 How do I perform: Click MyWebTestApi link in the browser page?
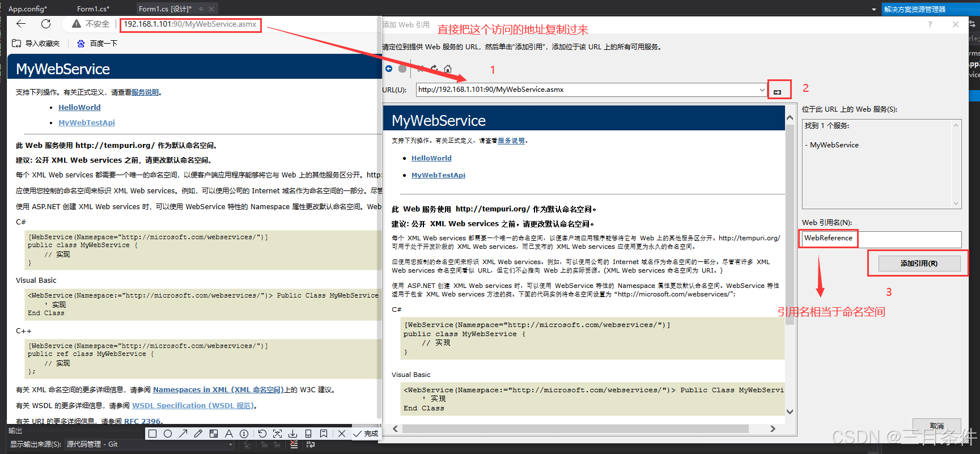tap(87, 123)
